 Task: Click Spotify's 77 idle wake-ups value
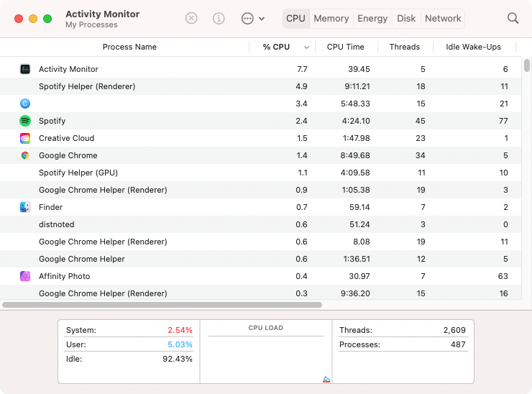[x=503, y=121]
